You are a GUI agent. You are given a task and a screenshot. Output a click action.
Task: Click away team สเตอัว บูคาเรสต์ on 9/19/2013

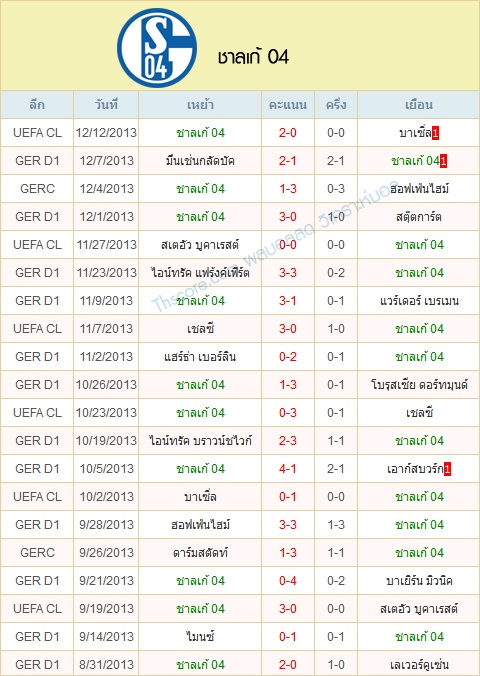click(x=419, y=609)
